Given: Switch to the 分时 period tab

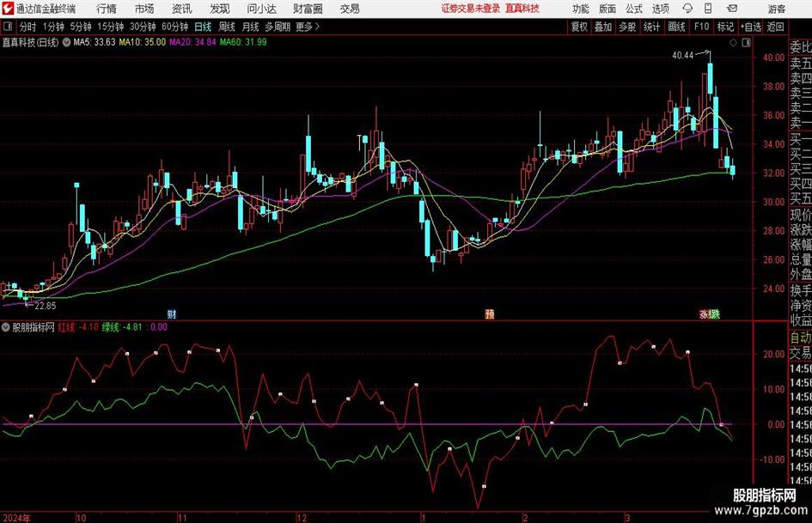Looking at the screenshot, I should click(27, 27).
